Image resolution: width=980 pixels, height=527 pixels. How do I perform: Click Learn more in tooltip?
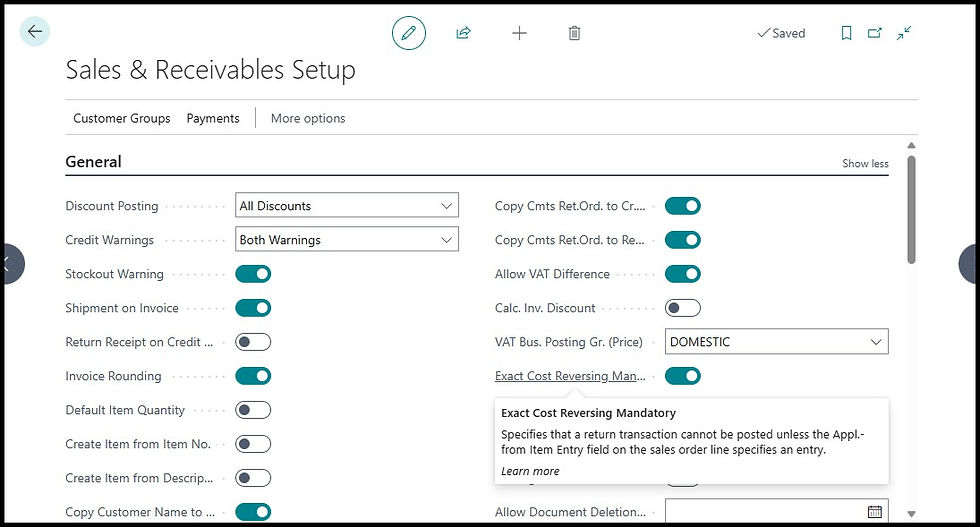530,471
